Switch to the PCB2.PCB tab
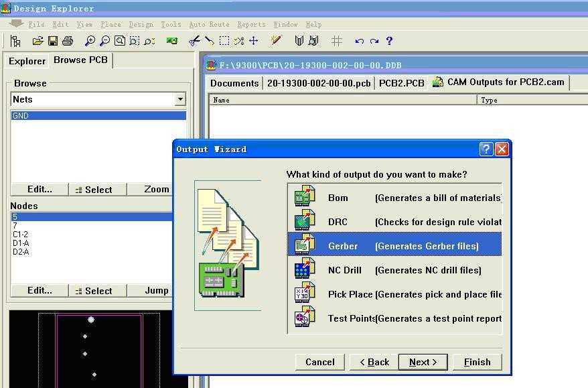 click(402, 83)
